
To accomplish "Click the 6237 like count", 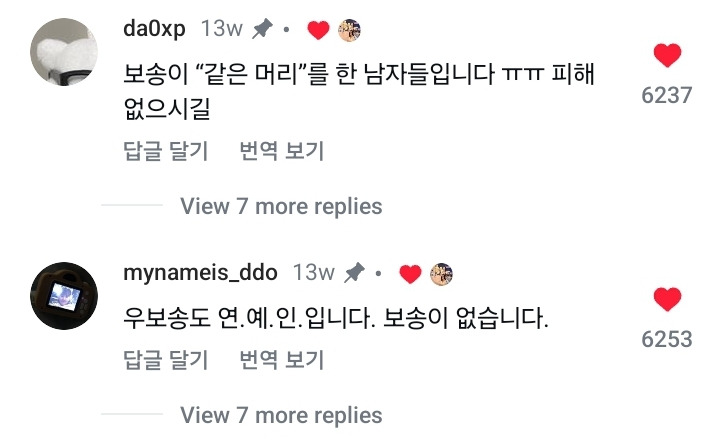I will pos(667,95).
